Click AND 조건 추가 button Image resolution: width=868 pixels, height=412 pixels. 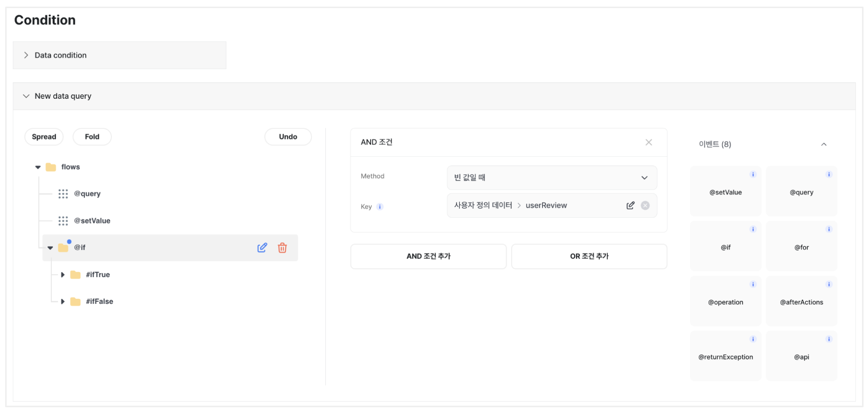point(428,256)
